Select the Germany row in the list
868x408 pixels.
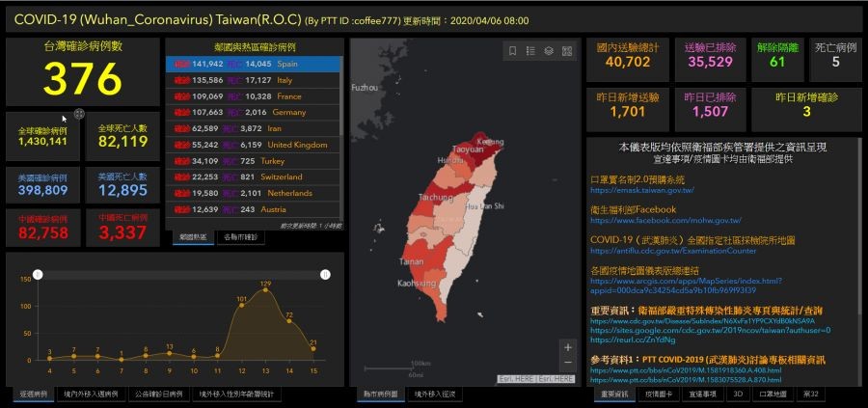[253, 113]
